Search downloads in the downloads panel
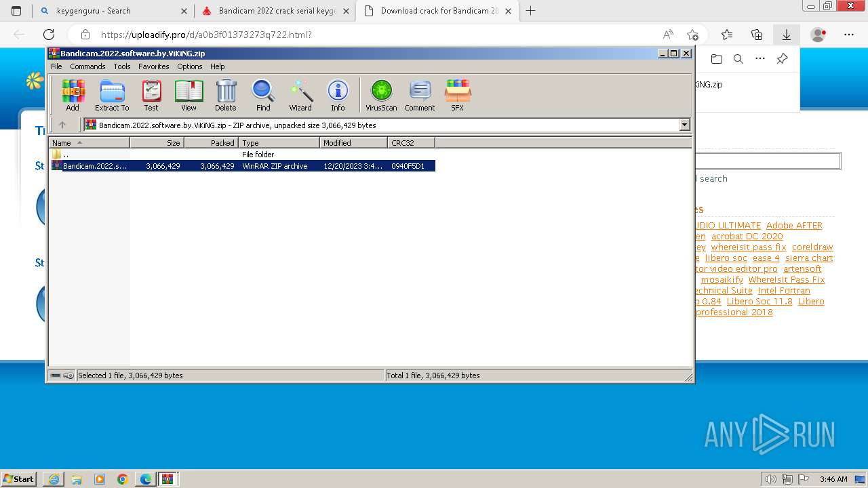Image resolution: width=868 pixels, height=488 pixels. click(738, 59)
